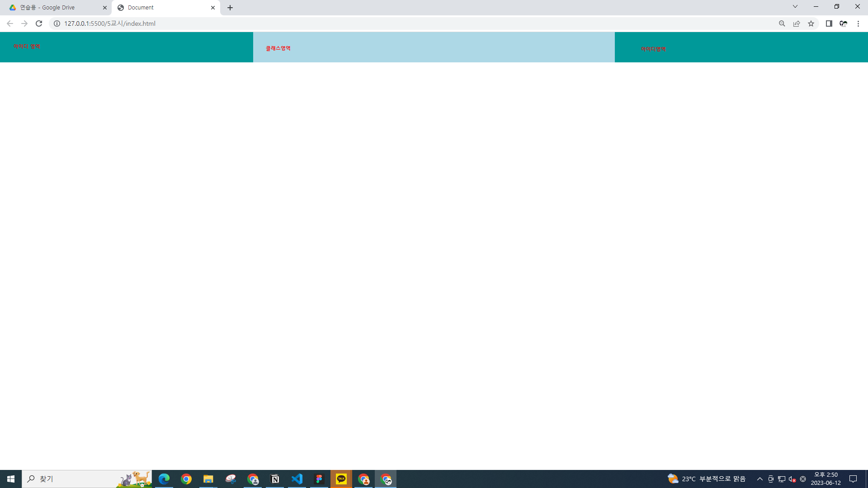The image size is (868, 488).
Task: Click the zoom magnifier icon in address bar
Action: (782, 23)
